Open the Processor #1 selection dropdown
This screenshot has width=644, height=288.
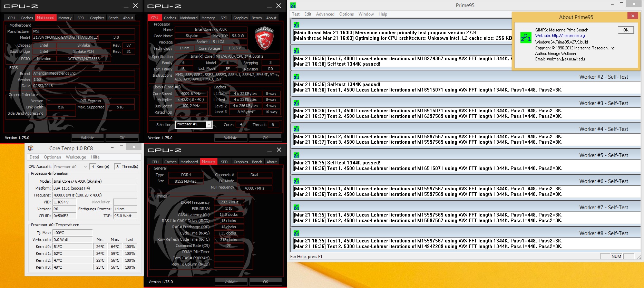(209, 125)
